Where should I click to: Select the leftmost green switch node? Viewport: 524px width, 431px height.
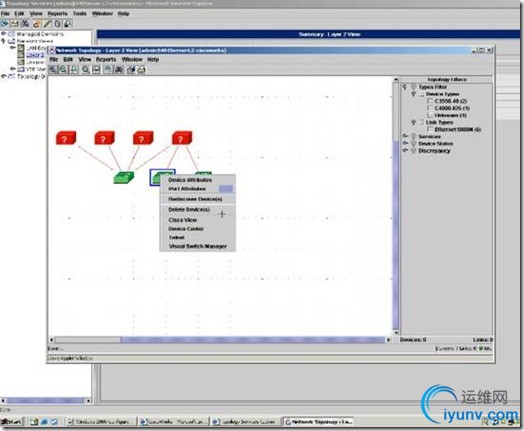click(124, 177)
